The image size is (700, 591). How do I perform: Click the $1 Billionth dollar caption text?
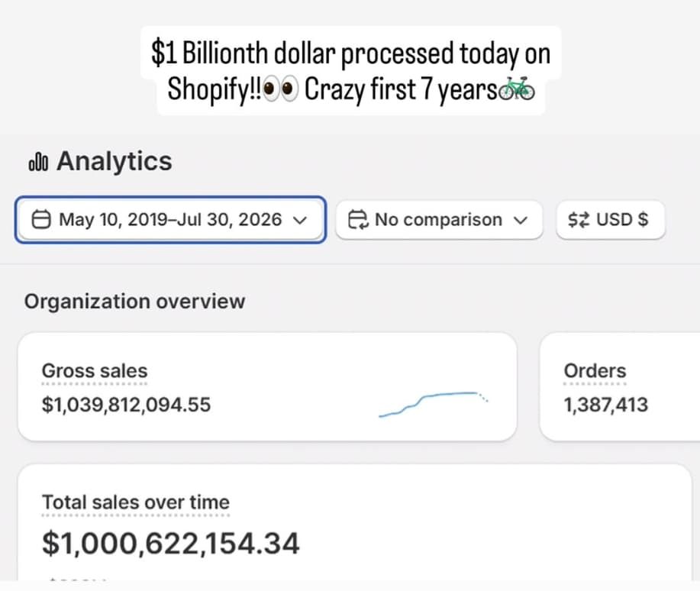tap(351, 71)
